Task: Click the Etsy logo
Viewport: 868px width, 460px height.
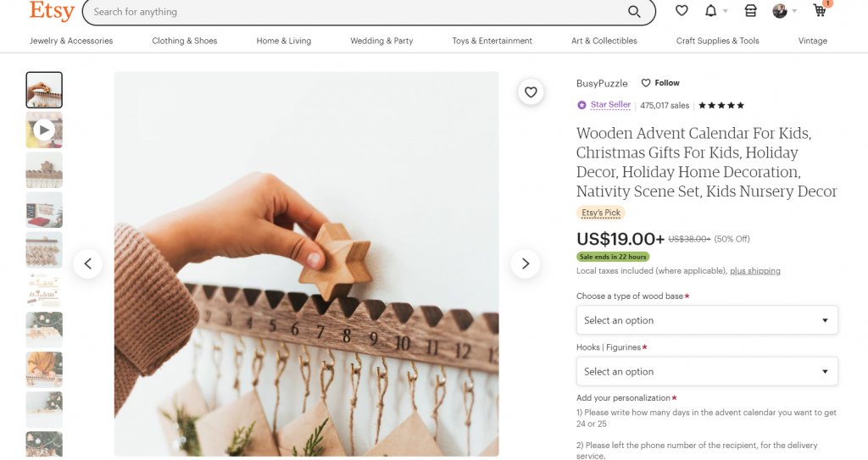Action: click(52, 11)
